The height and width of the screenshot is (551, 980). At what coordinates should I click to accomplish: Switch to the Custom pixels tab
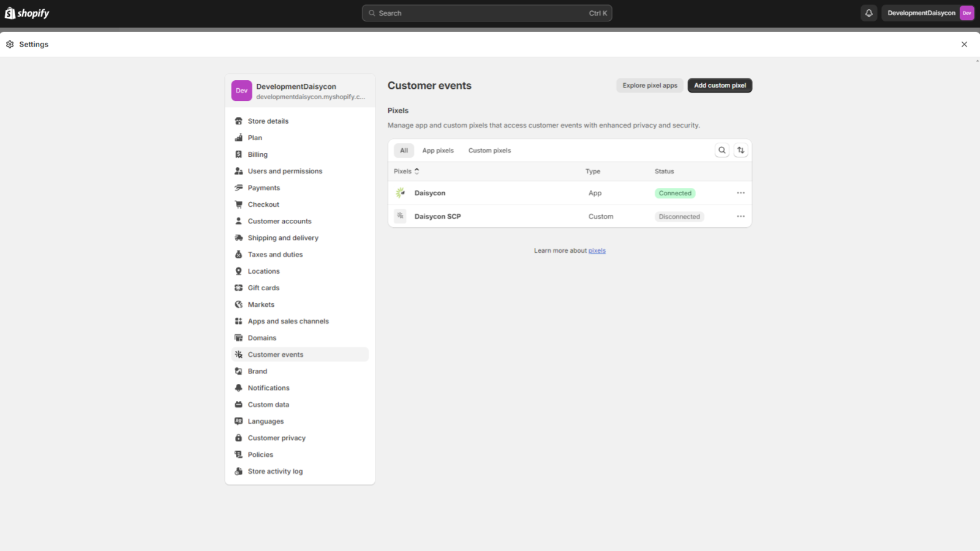489,151
